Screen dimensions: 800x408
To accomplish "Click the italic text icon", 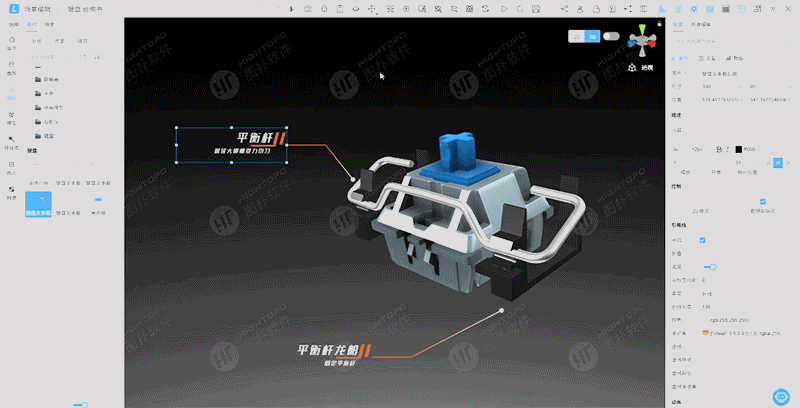I will [x=728, y=149].
